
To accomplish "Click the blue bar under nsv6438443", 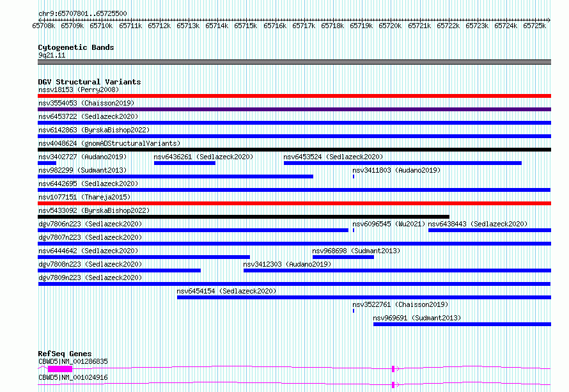I will [490, 230].
